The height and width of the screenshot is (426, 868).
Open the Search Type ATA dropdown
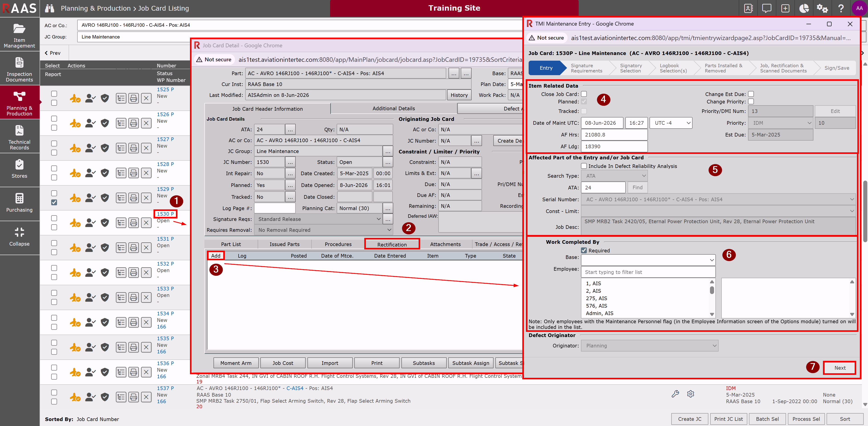614,176
